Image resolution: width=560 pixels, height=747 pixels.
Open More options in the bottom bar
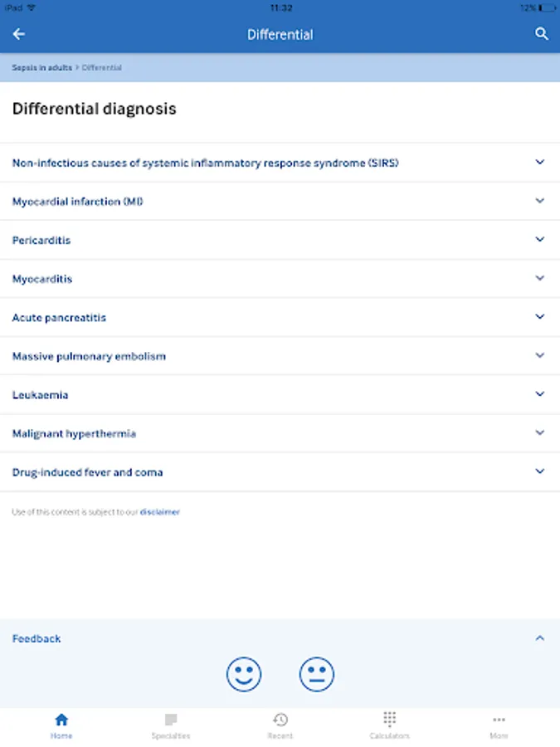coord(499,724)
